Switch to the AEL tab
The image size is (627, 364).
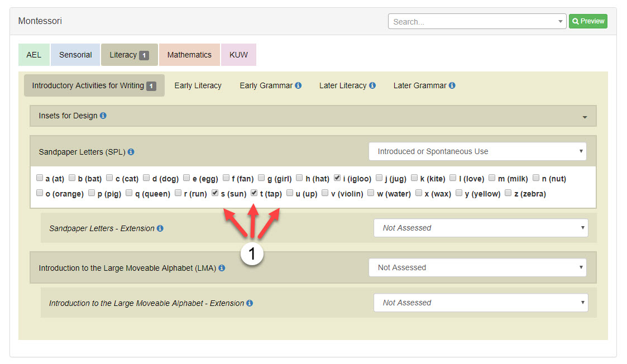pos(34,55)
